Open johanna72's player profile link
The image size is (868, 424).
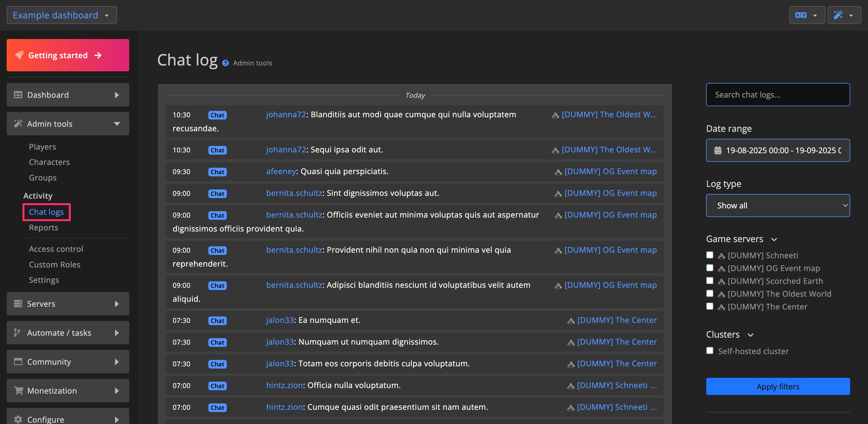tap(286, 114)
